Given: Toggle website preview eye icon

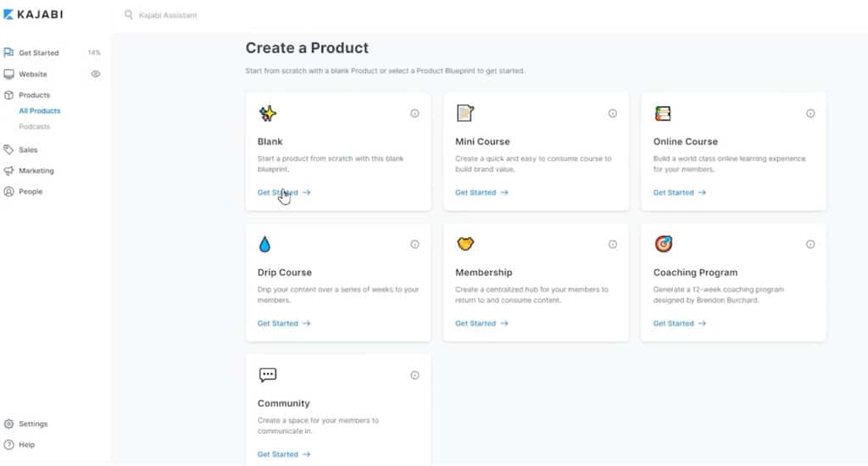Looking at the screenshot, I should [96, 74].
